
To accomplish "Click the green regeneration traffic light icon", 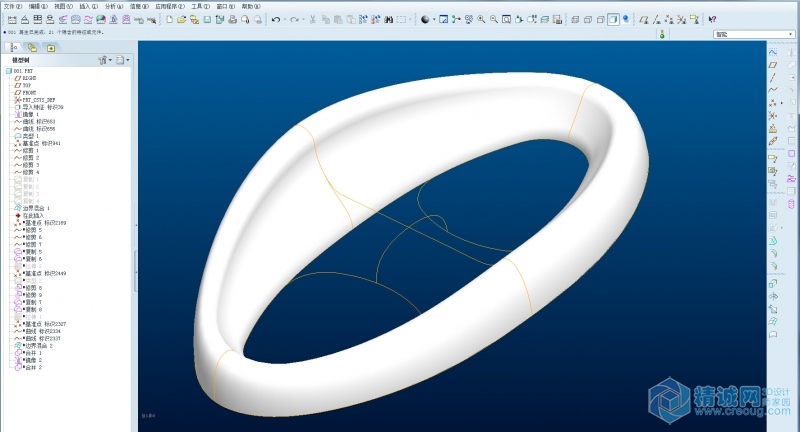I will pyautogui.click(x=662, y=35).
